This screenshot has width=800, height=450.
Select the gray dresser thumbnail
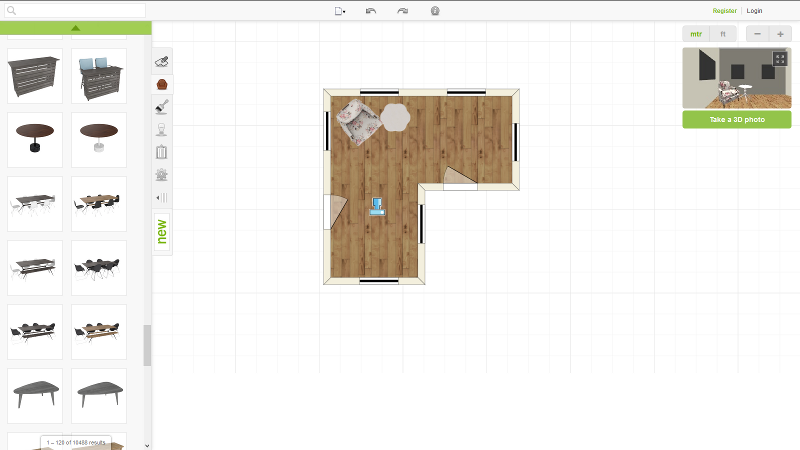(x=35, y=76)
